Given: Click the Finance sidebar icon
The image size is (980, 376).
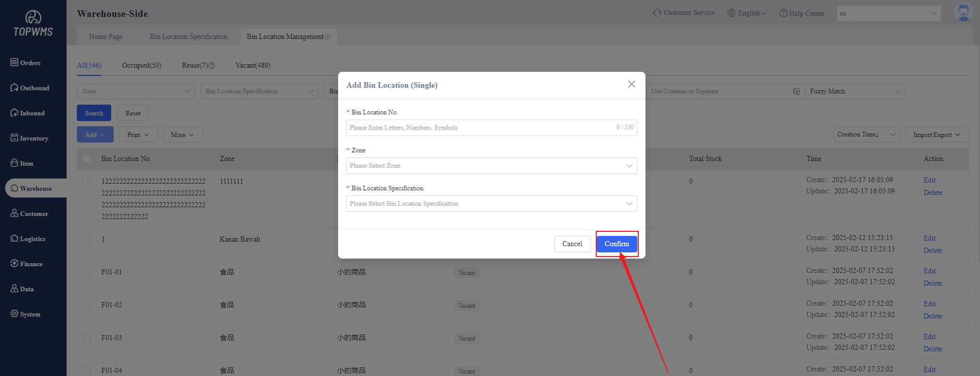Looking at the screenshot, I should pos(14,264).
